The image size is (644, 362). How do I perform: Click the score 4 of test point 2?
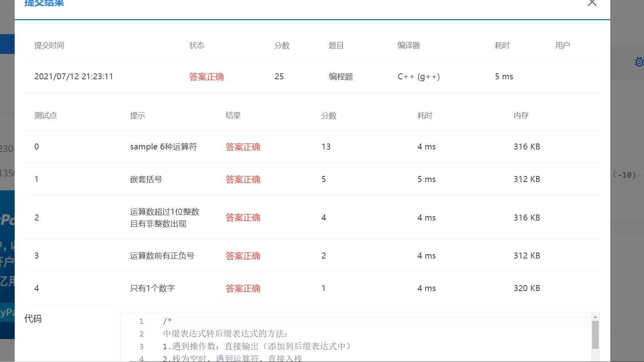(324, 218)
